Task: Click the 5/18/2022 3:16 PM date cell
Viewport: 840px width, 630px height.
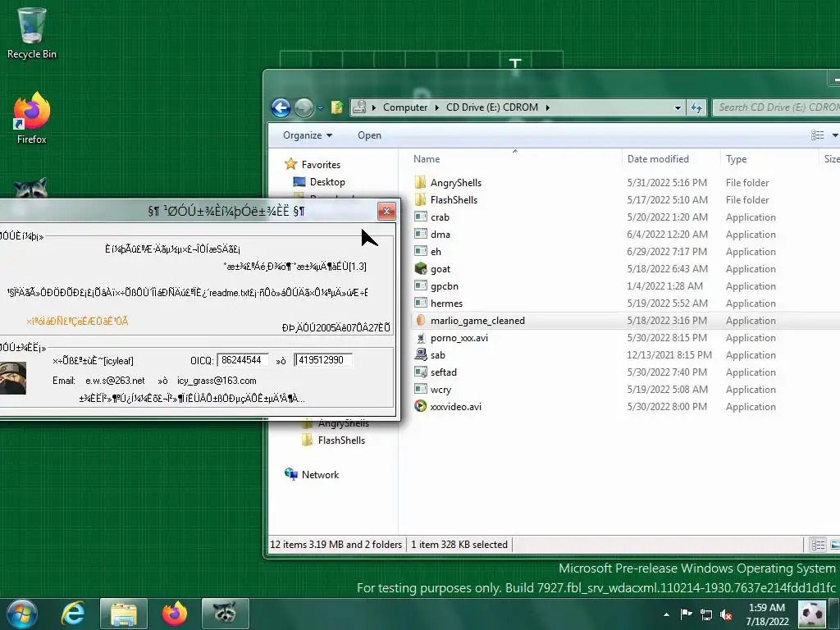Action: point(667,321)
